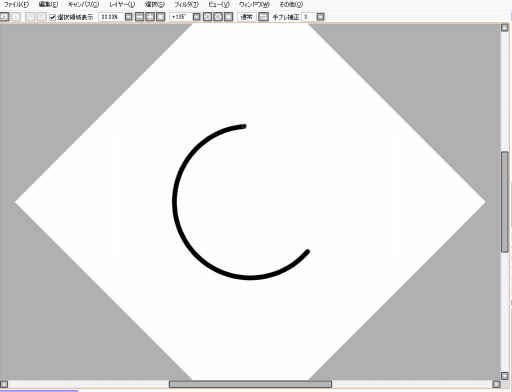Open the レイヤー(L) menu
This screenshot has width=512, height=392.
122,5
